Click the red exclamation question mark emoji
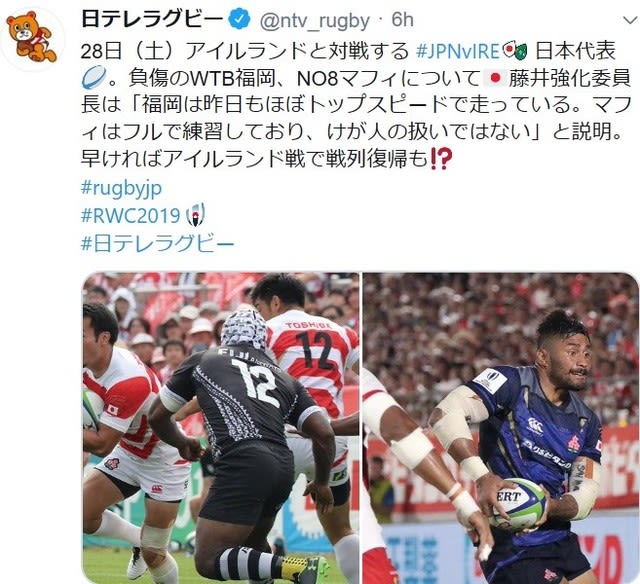Viewport: 640px width, 584px height. coord(442,160)
